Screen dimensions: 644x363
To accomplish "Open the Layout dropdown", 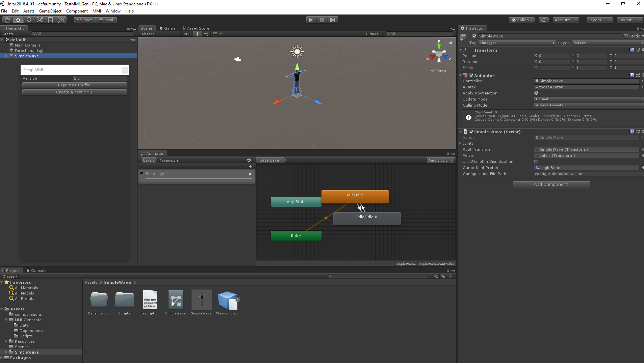I will click(x=630, y=20).
